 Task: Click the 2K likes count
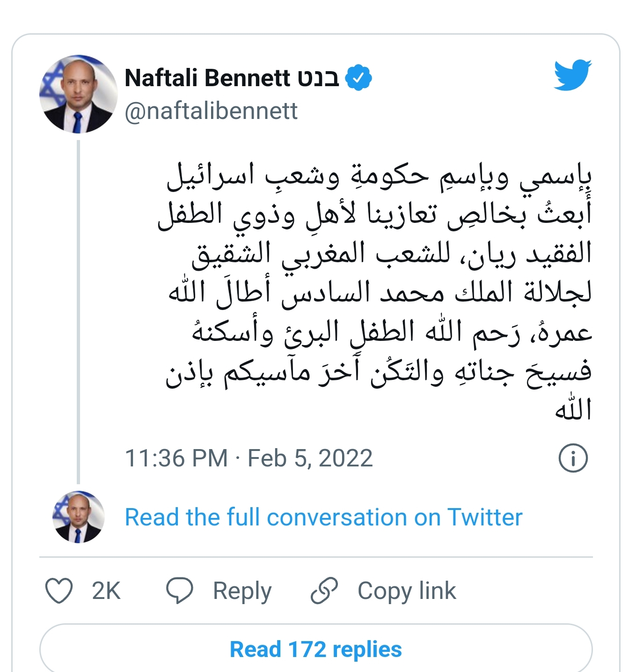pos(106,591)
